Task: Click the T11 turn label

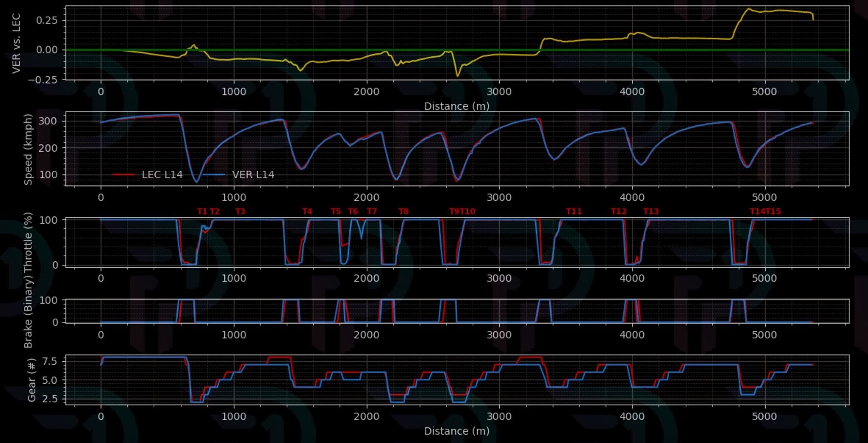Action: tap(574, 211)
